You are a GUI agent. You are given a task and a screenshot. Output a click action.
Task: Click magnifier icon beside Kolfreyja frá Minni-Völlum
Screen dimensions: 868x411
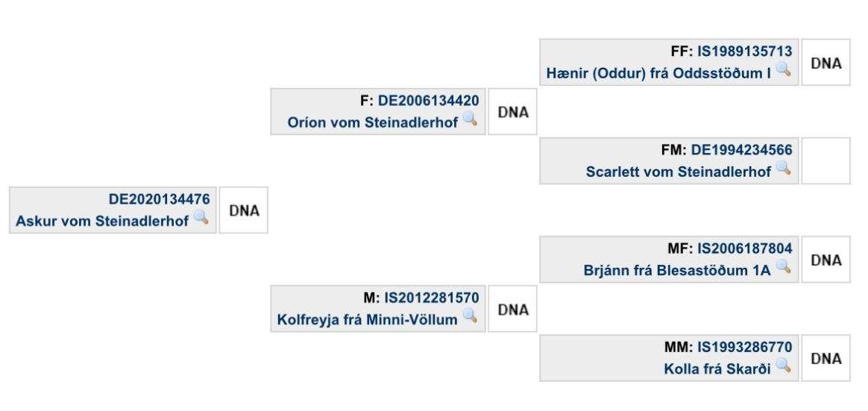(470, 316)
